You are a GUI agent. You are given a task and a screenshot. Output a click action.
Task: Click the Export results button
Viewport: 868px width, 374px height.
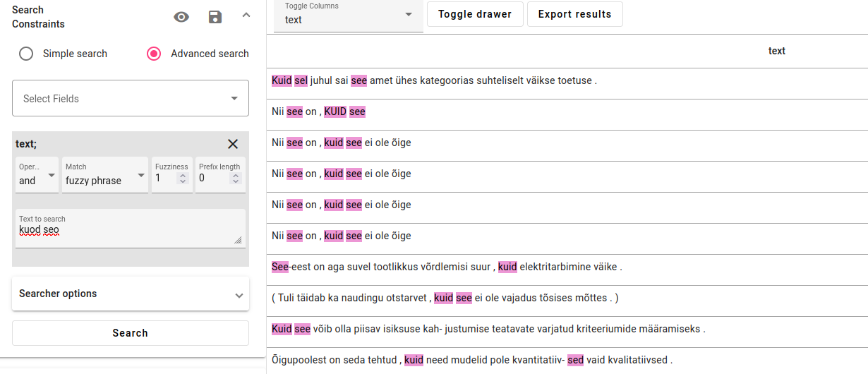[x=574, y=14]
